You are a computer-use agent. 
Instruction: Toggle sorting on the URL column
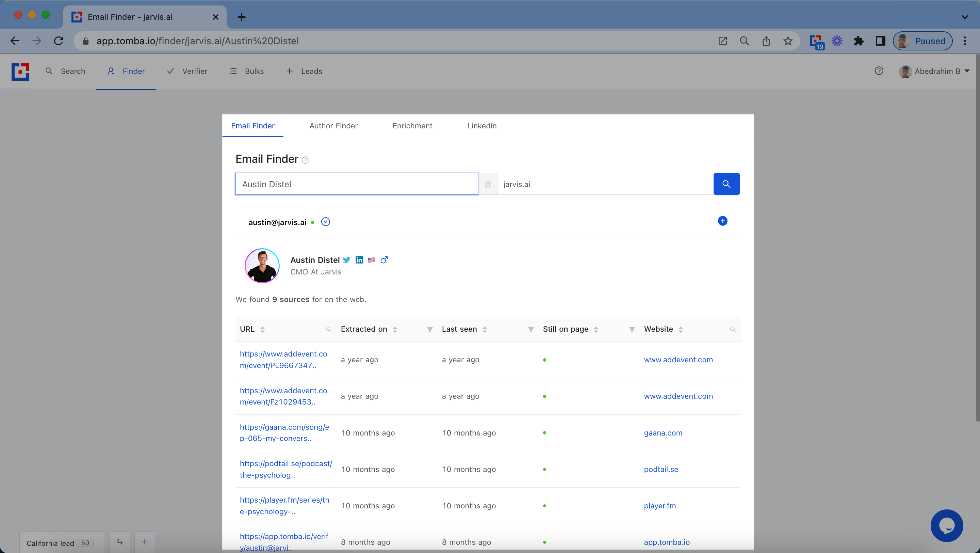(x=262, y=329)
